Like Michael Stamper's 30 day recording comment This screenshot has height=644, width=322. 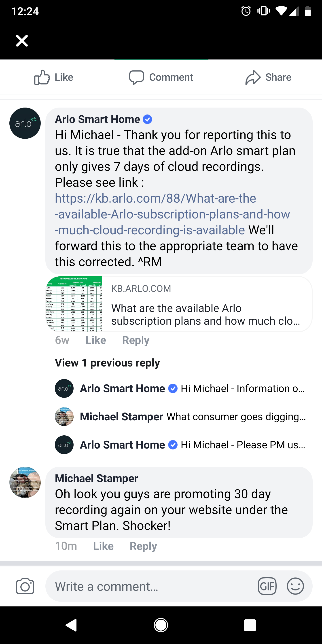point(103,546)
